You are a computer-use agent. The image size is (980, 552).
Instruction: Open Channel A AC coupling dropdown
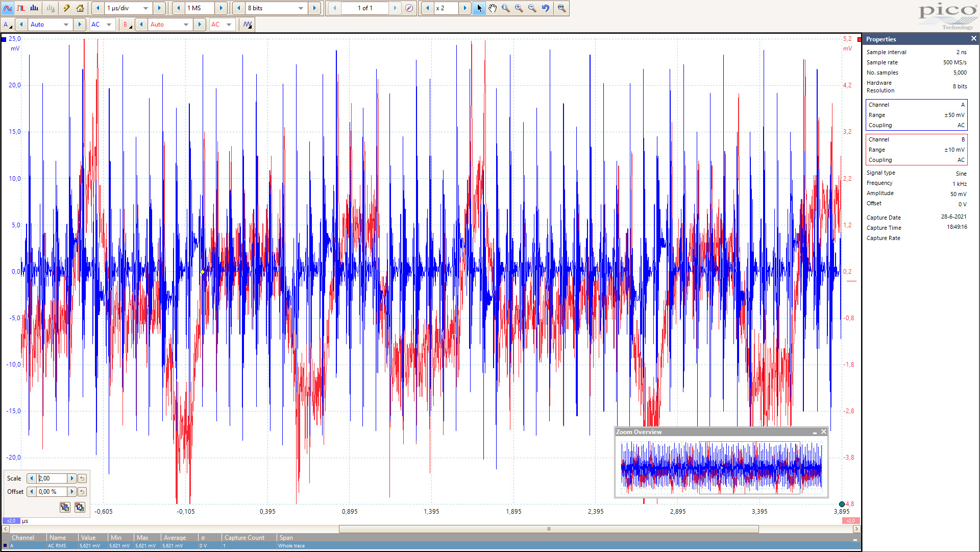pos(109,25)
